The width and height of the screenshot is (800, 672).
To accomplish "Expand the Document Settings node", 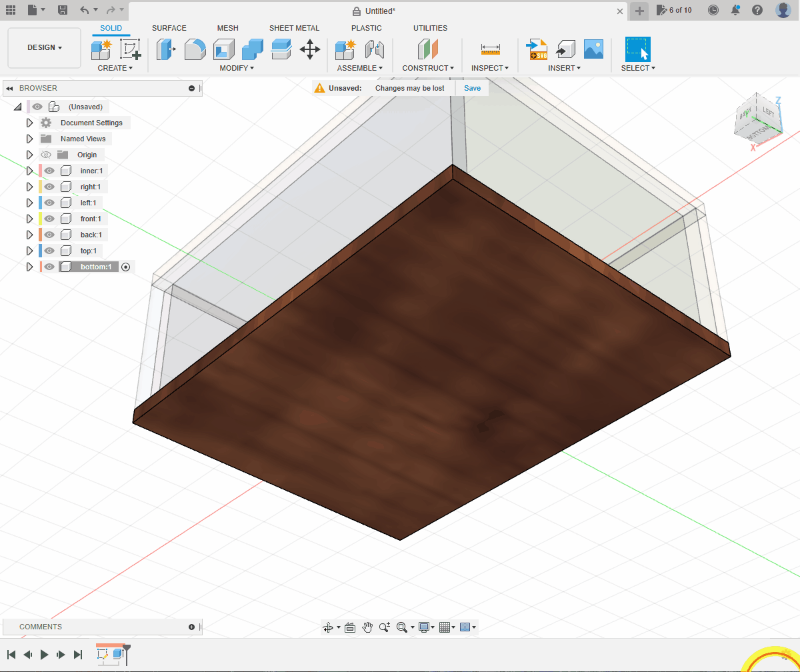I will pos(29,123).
